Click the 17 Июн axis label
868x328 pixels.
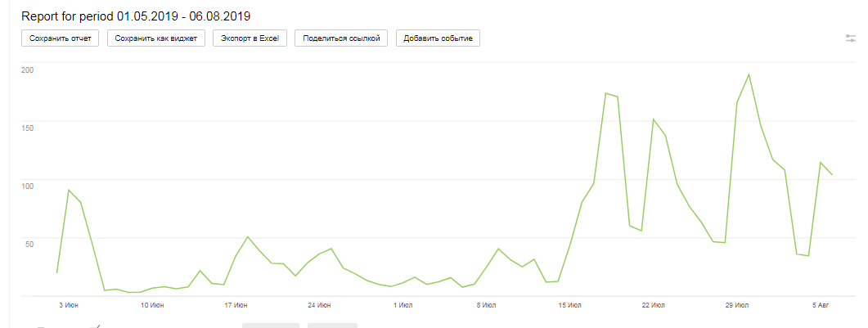(x=236, y=305)
